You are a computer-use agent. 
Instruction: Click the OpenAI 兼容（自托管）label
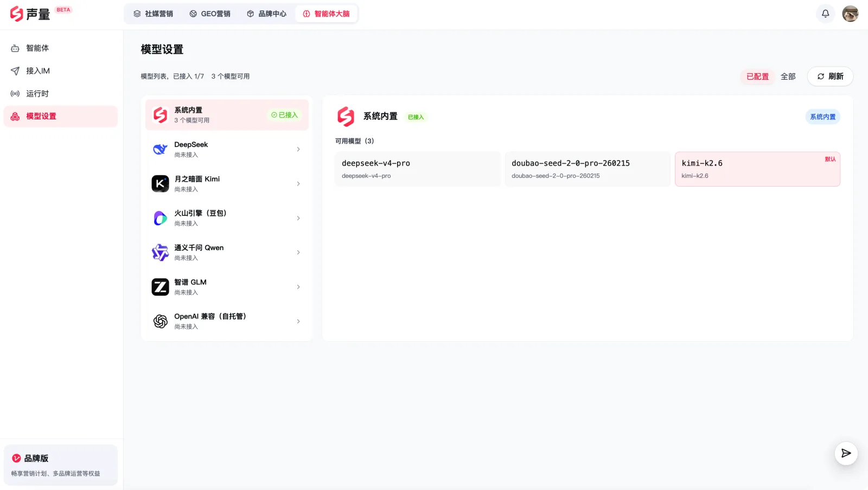coord(210,316)
